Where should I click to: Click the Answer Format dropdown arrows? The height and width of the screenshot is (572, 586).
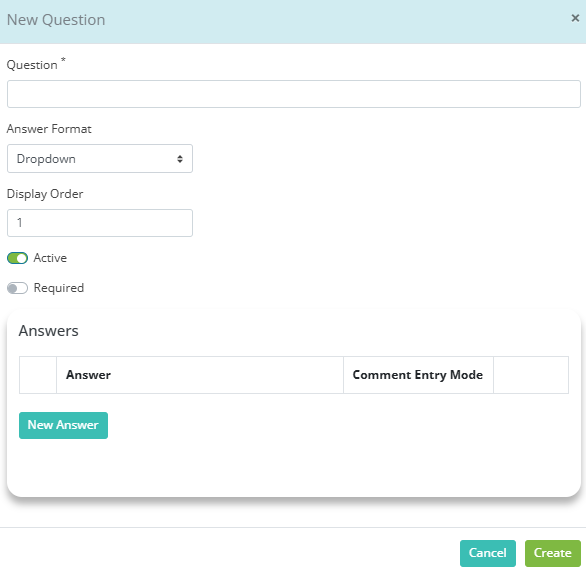(180, 159)
